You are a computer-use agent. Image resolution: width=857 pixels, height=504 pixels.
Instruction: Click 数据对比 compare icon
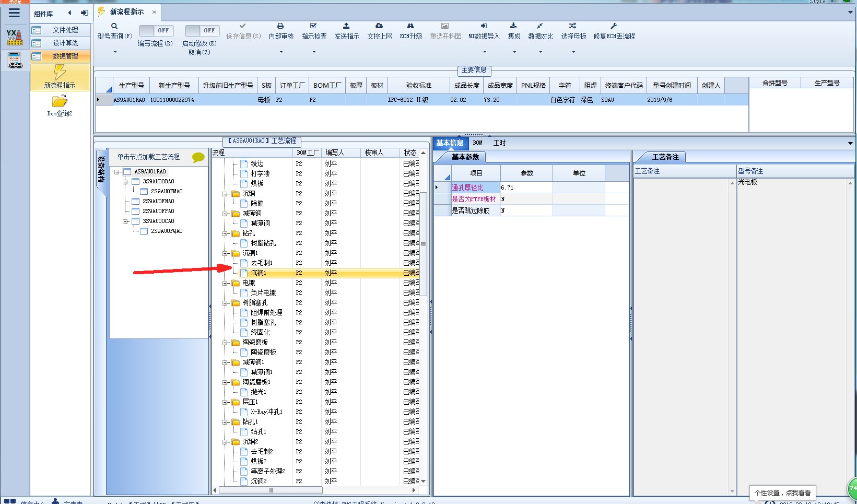[540, 26]
